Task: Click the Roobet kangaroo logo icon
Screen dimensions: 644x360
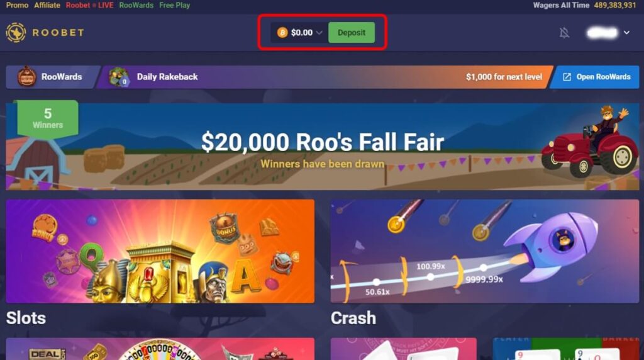Action: pyautogui.click(x=16, y=33)
